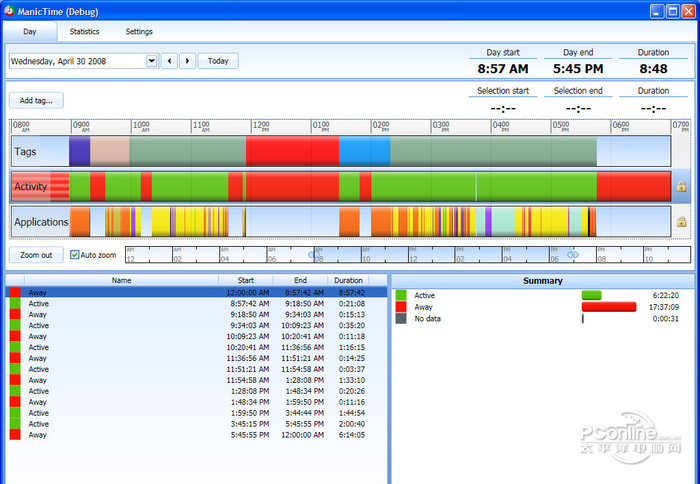Click the Day start value 8:57 AM
This screenshot has height=484, width=700.
pos(503,69)
